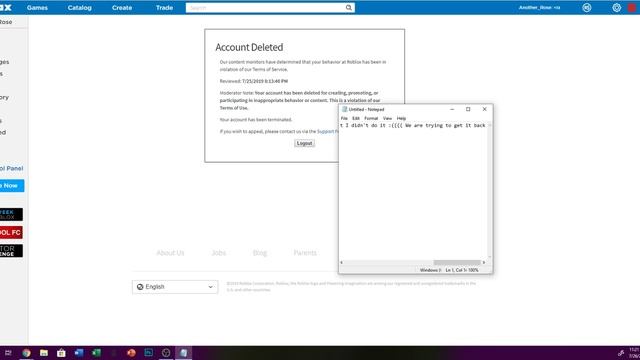Open the Jobs footer link
The width and height of the screenshot is (640, 360).
[218, 253]
